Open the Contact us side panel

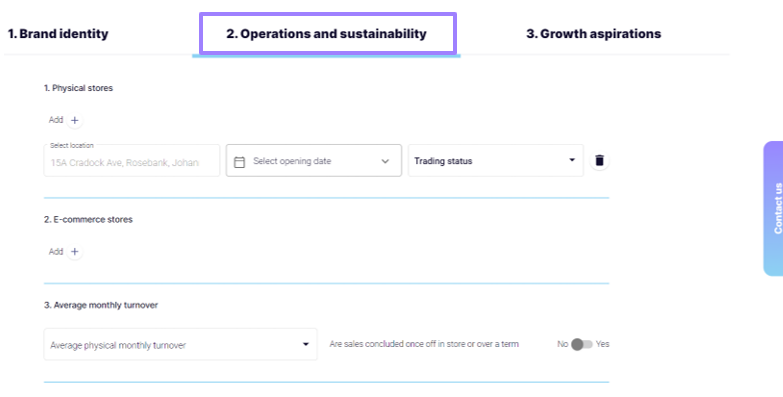coord(774,208)
